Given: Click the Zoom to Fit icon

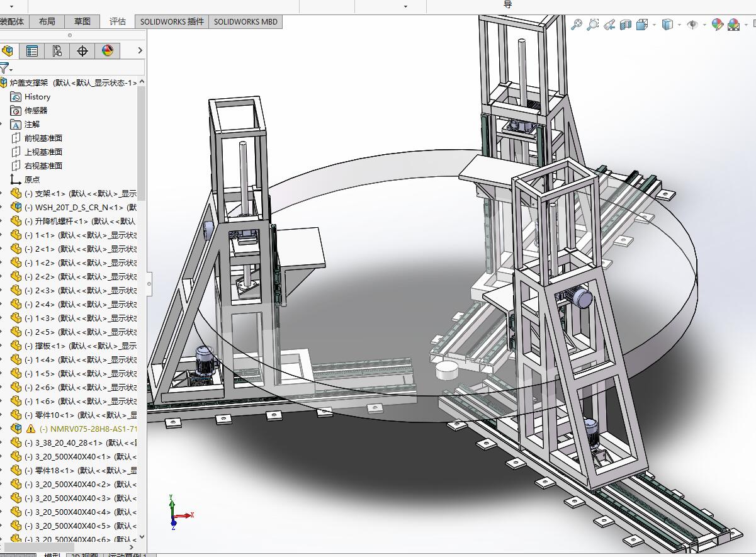Looking at the screenshot, I should pos(576,25).
